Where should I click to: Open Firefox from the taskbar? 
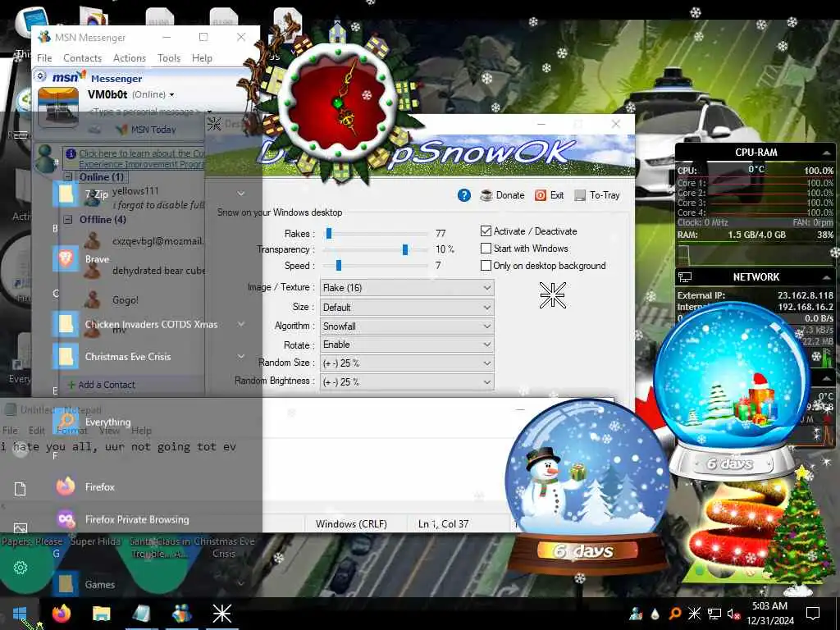(x=61, y=614)
